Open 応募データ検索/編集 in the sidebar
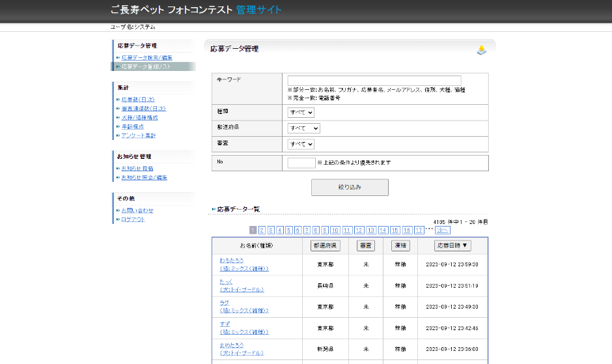This screenshot has width=612, height=364. (x=146, y=58)
